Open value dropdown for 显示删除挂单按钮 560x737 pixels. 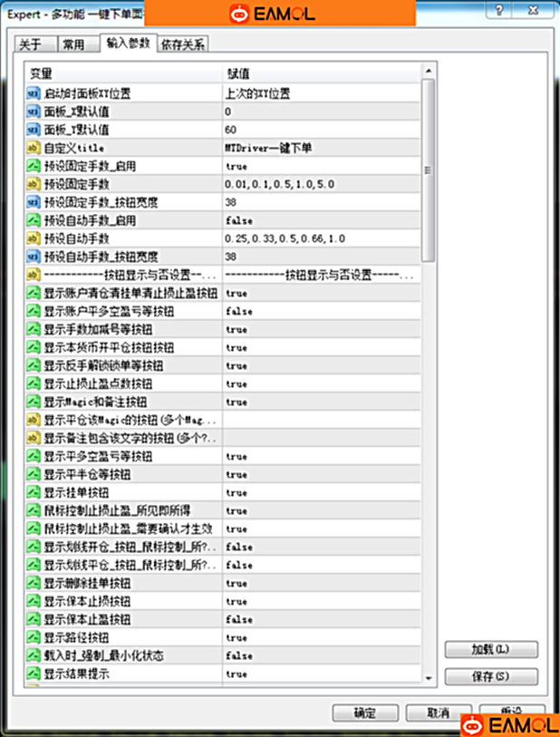coord(322,583)
